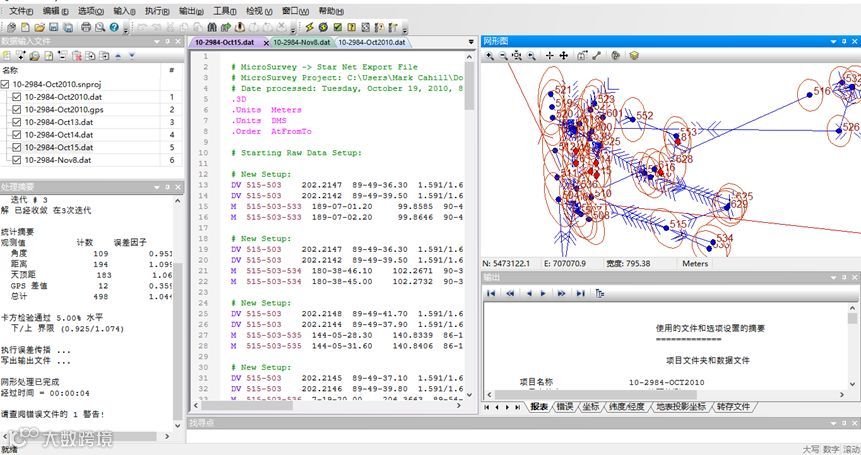Image resolution: width=861 pixels, height=455 pixels.
Task: Switch to the 坐标 output tab
Action: pyautogui.click(x=590, y=407)
